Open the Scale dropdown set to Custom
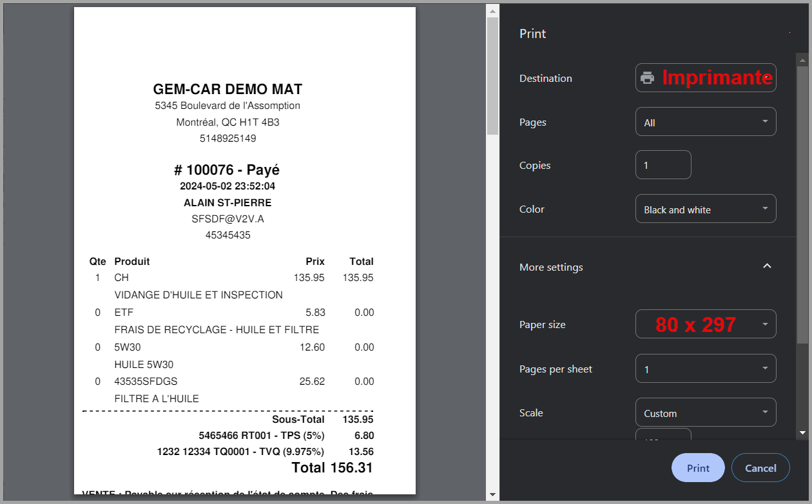The image size is (812, 504). pos(706,412)
